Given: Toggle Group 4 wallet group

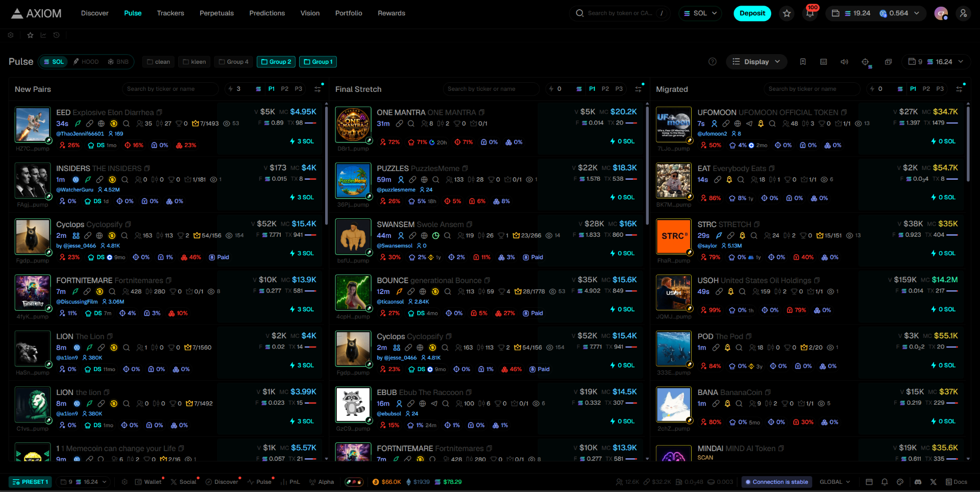Looking at the screenshot, I should (234, 62).
